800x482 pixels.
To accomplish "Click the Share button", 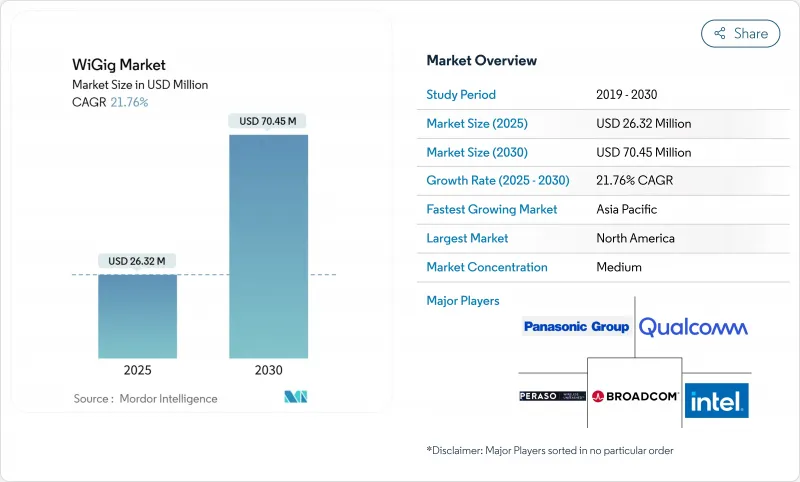I will coord(740,33).
